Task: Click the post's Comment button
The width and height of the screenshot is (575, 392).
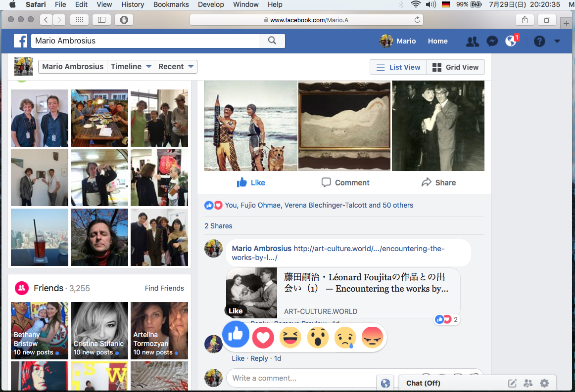Action: click(x=345, y=182)
